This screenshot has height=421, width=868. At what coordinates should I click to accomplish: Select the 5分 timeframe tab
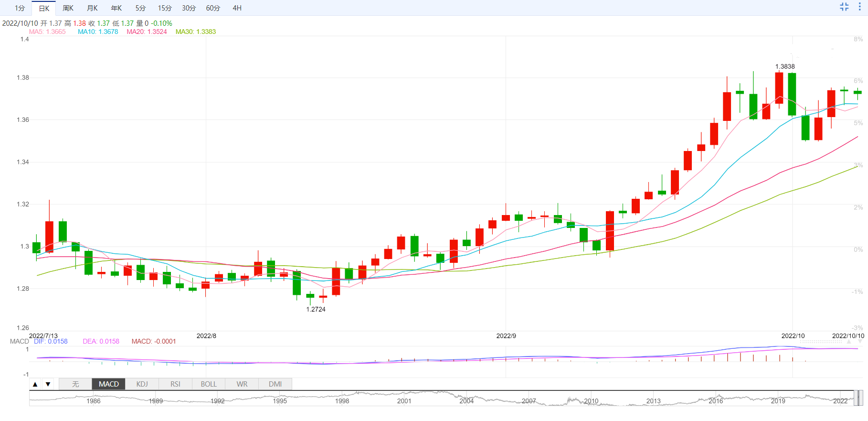(140, 8)
